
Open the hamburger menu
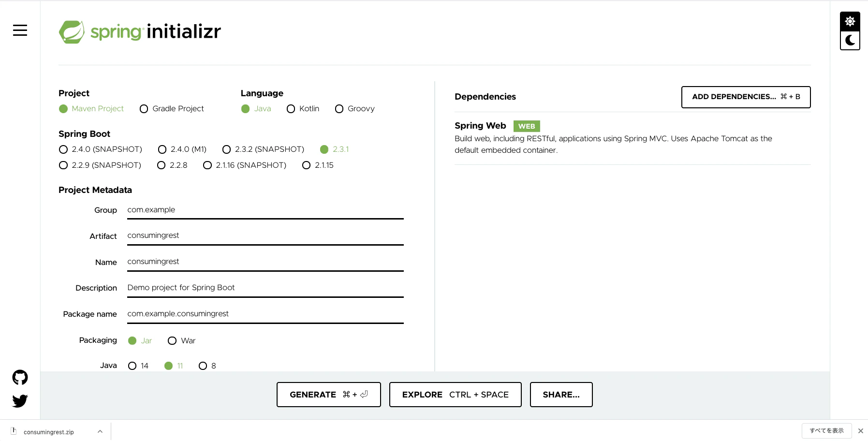[x=20, y=30]
